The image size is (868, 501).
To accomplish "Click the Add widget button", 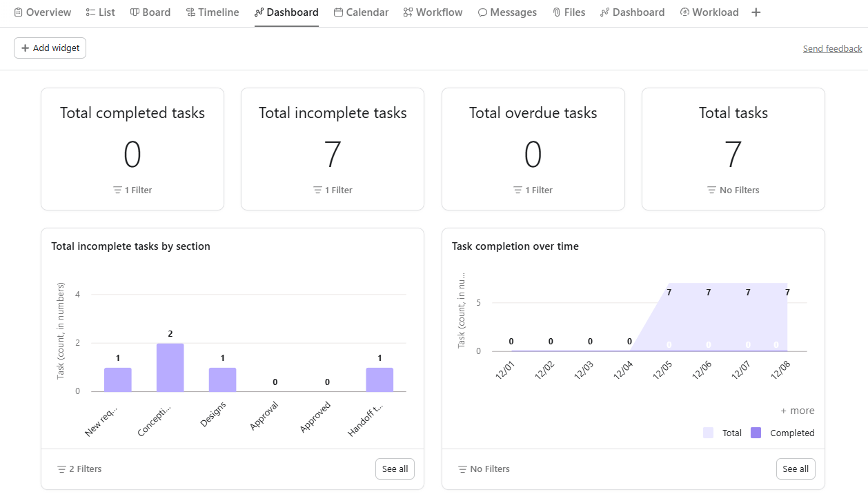I will (50, 48).
